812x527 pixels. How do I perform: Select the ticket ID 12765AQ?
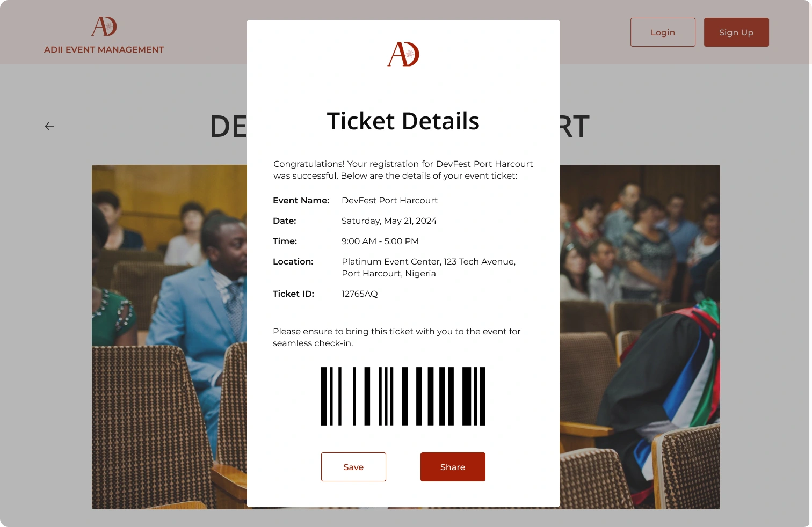pyautogui.click(x=360, y=294)
